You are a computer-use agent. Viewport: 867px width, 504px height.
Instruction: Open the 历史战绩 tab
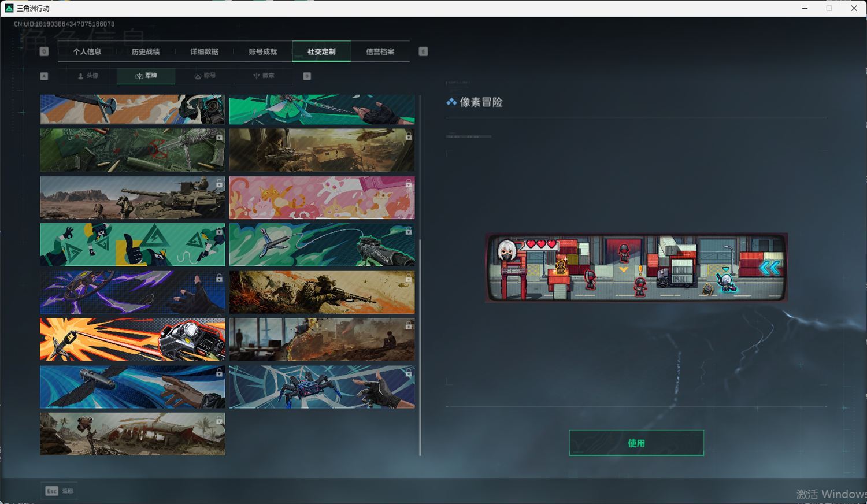tap(146, 51)
